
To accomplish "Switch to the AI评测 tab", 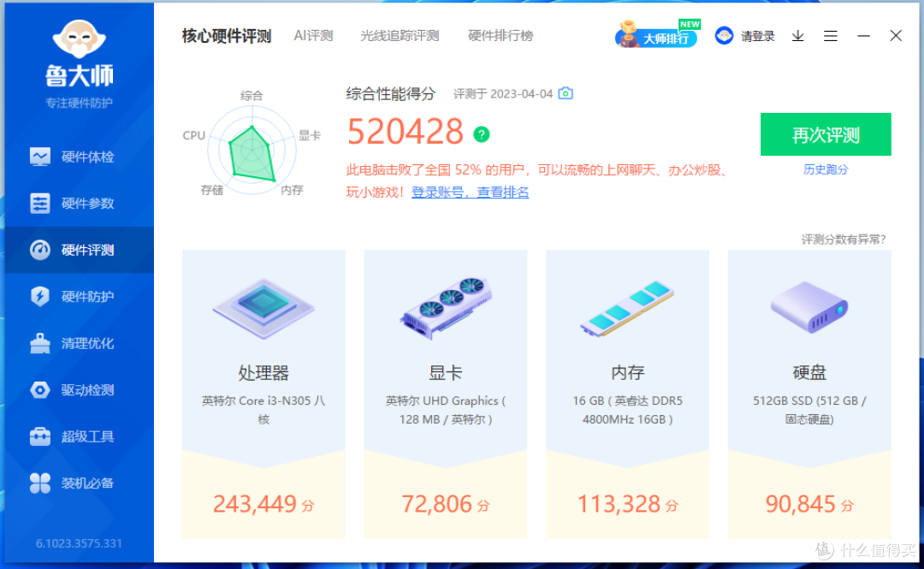I will click(313, 36).
